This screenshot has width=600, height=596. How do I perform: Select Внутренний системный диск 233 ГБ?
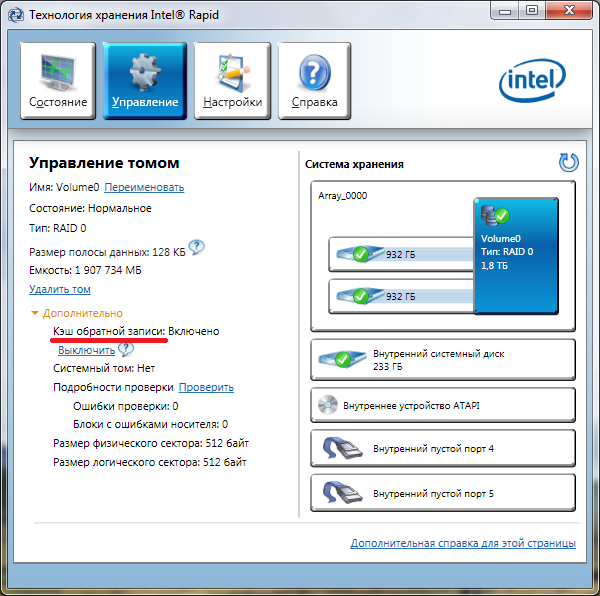(x=443, y=360)
